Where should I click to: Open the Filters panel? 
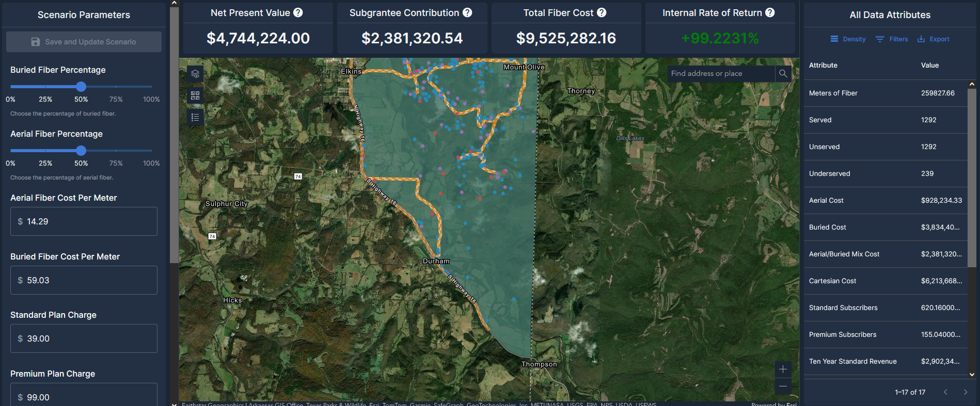(892, 39)
